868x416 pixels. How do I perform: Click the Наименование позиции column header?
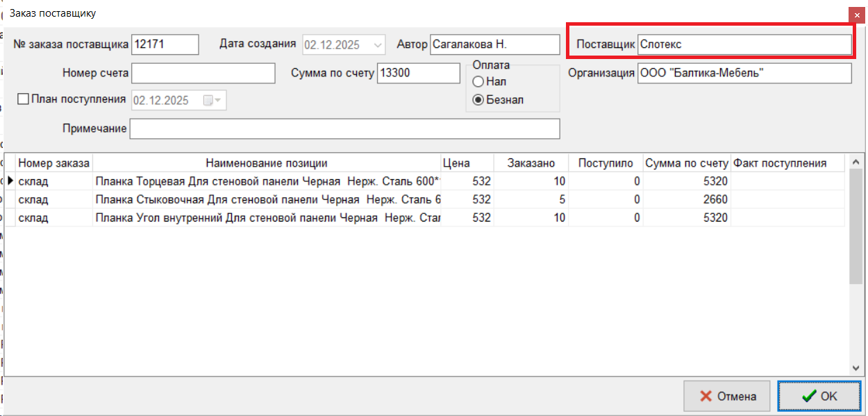[266, 163]
